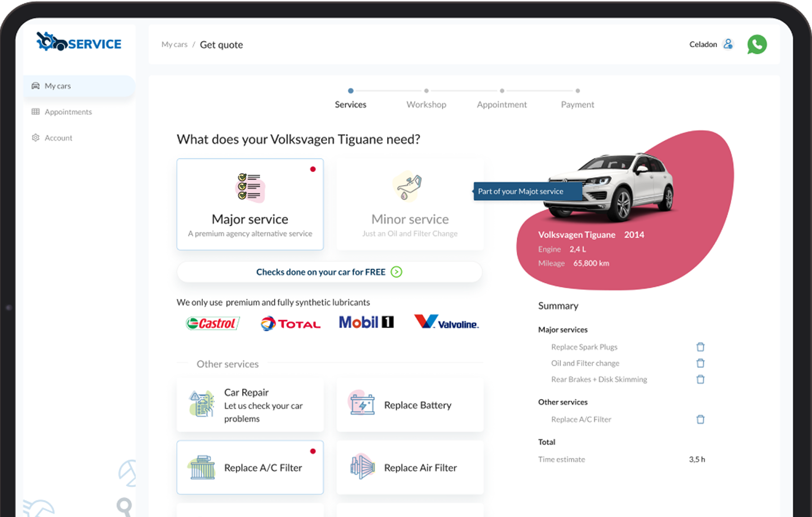Click the Celadon user profile icon
The width and height of the screenshot is (812, 517).
(728, 44)
